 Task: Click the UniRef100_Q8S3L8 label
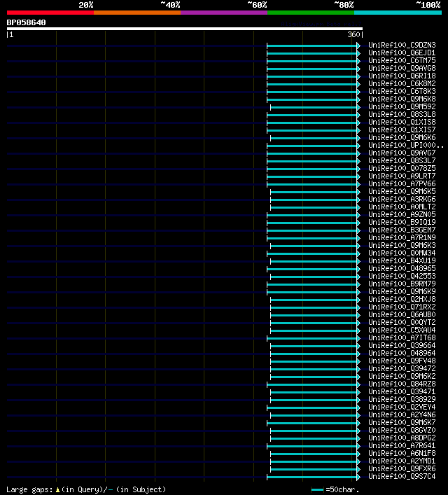point(402,114)
